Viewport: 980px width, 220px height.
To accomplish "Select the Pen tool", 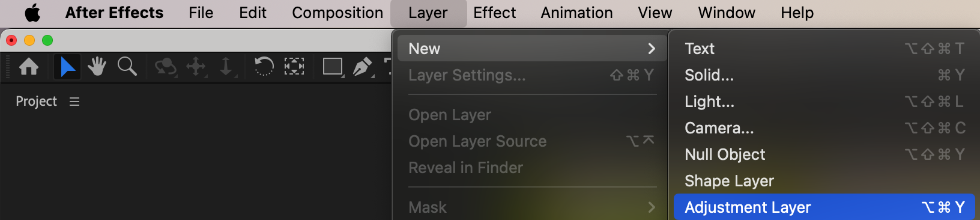I will pos(363,67).
